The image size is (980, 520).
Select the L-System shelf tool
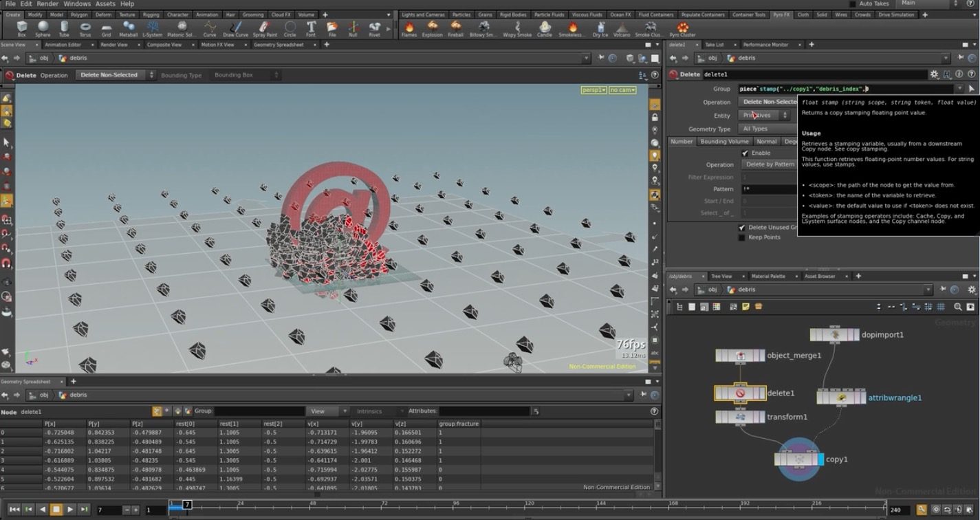click(152, 29)
